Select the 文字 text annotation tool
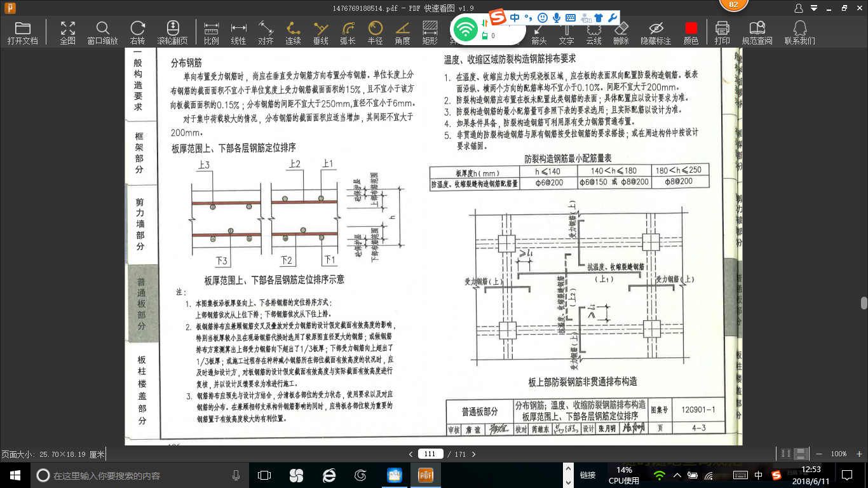Screen dimensions: 868x488 coord(566,33)
